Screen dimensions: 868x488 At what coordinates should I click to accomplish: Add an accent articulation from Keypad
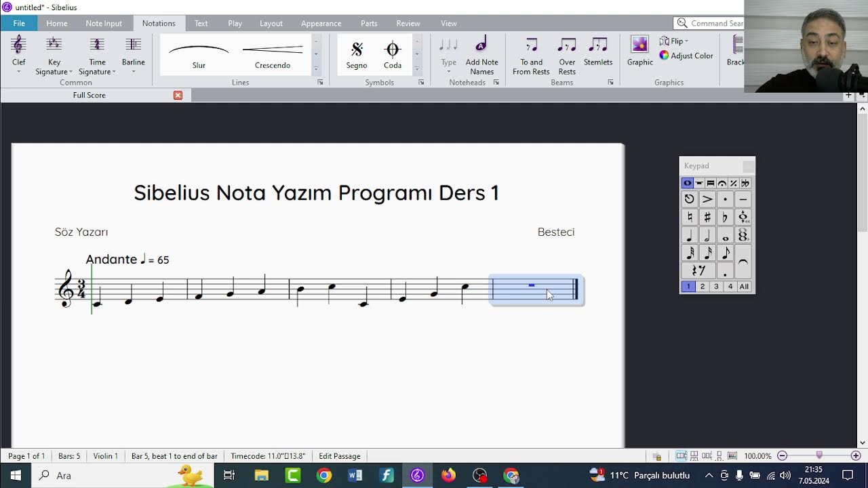click(707, 199)
